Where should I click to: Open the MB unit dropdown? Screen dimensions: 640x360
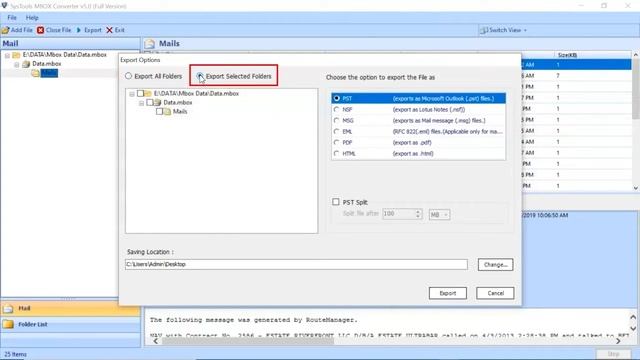[440, 214]
